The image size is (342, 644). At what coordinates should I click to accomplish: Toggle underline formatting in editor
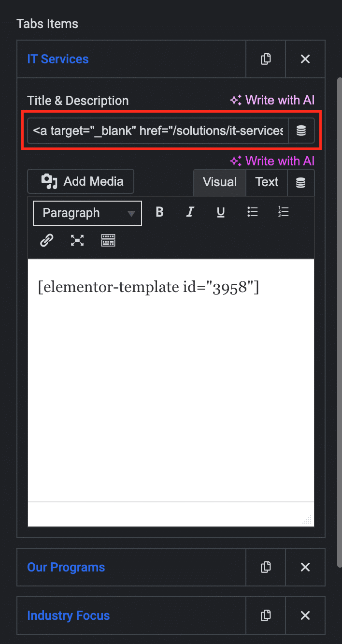[221, 212]
